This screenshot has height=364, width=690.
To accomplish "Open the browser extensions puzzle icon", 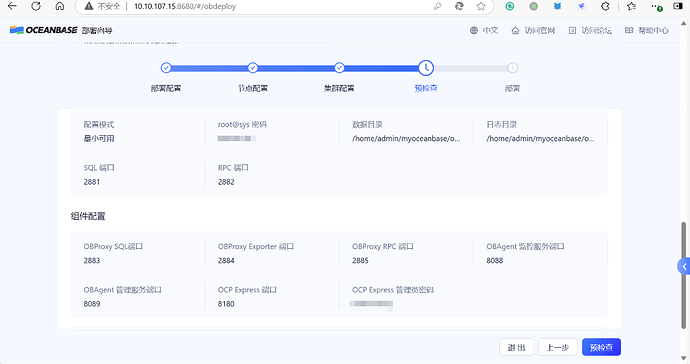I will 606,6.
